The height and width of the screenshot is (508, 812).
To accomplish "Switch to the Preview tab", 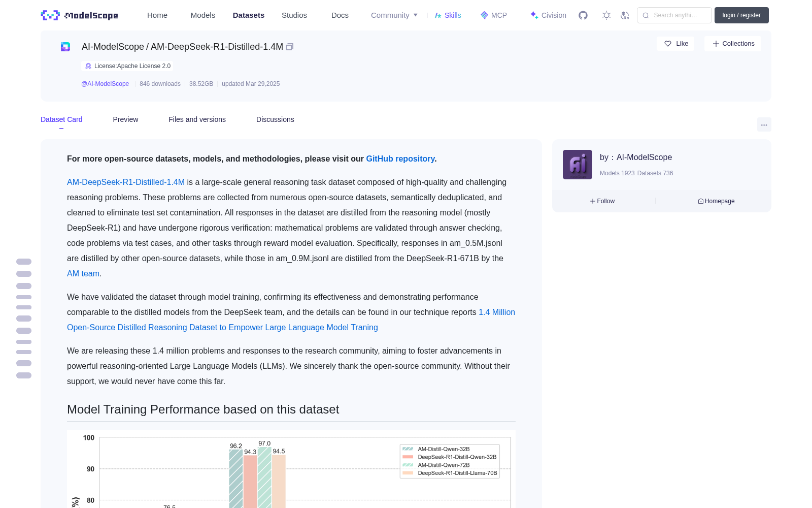I will pos(125,119).
